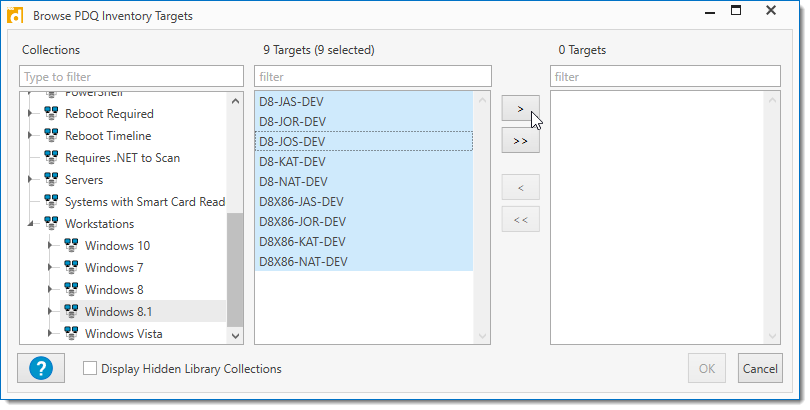This screenshot has width=810, height=410.
Task: Expand the Reboot Required tree node
Action: [x=31, y=114]
